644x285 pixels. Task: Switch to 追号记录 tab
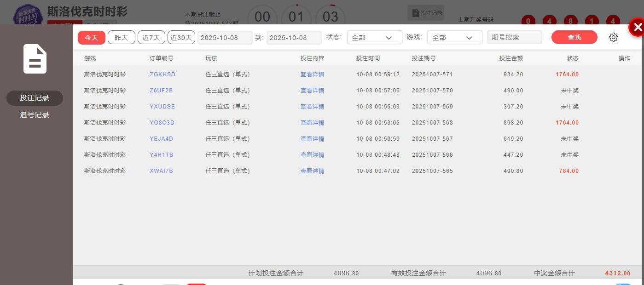click(x=35, y=115)
